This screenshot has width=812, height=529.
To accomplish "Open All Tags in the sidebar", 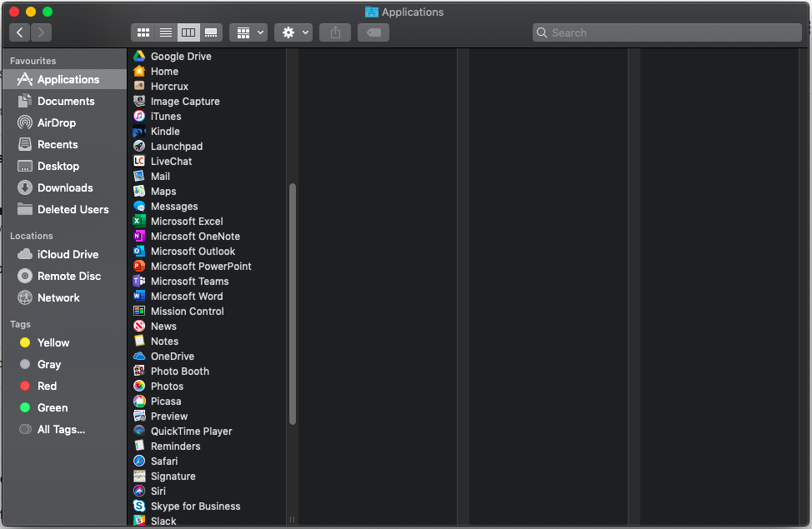I will (x=61, y=430).
